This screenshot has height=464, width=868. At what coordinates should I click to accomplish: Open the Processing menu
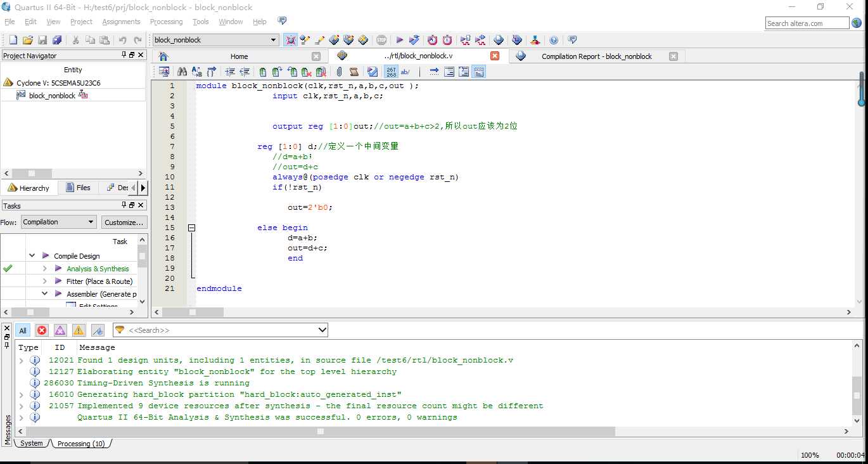coord(166,22)
